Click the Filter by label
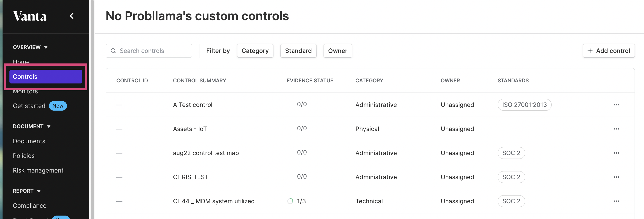The height and width of the screenshot is (219, 644). (x=218, y=51)
